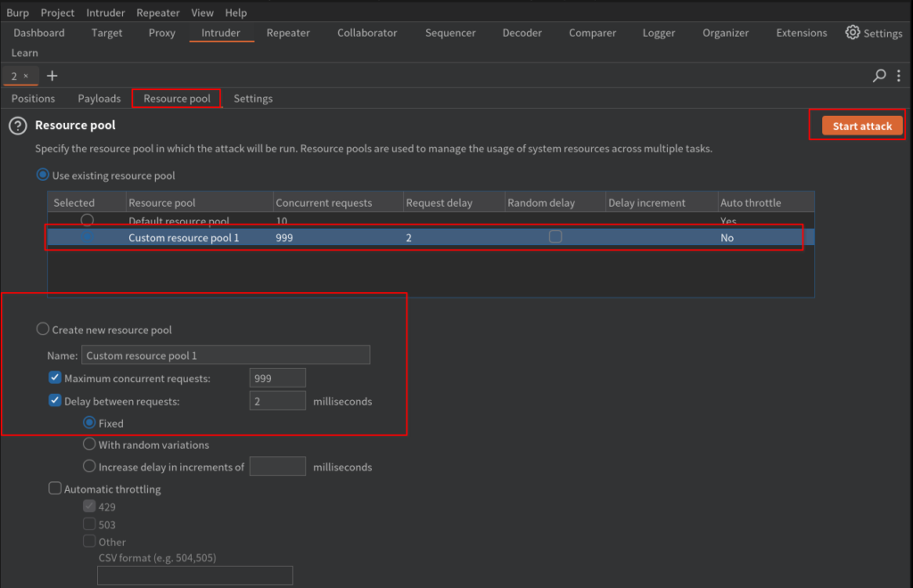
Task: Toggle Random delay checkbox for Custom pool
Action: (555, 237)
